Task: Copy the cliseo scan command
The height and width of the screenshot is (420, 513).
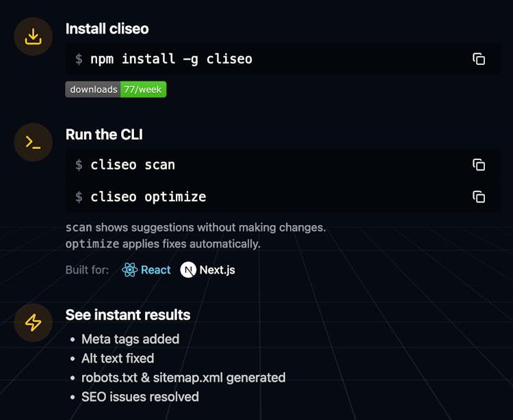Action: point(479,165)
